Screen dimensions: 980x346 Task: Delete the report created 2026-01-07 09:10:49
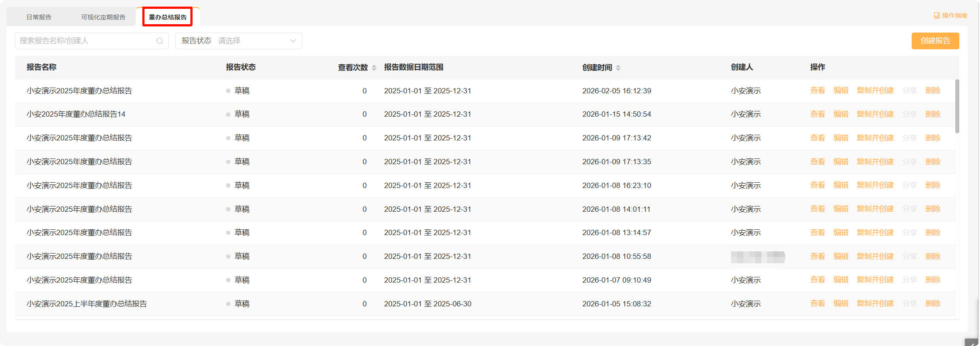(x=932, y=280)
